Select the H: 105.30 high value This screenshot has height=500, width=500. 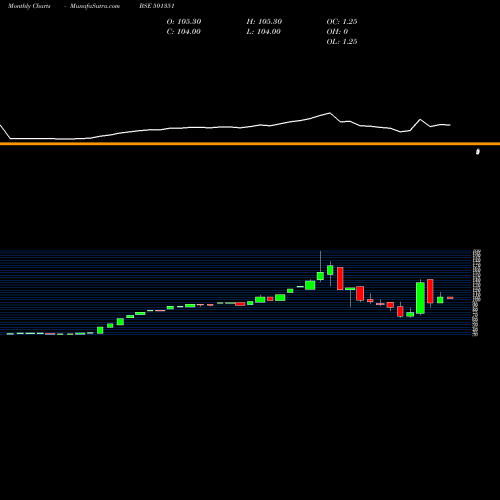[264, 22]
